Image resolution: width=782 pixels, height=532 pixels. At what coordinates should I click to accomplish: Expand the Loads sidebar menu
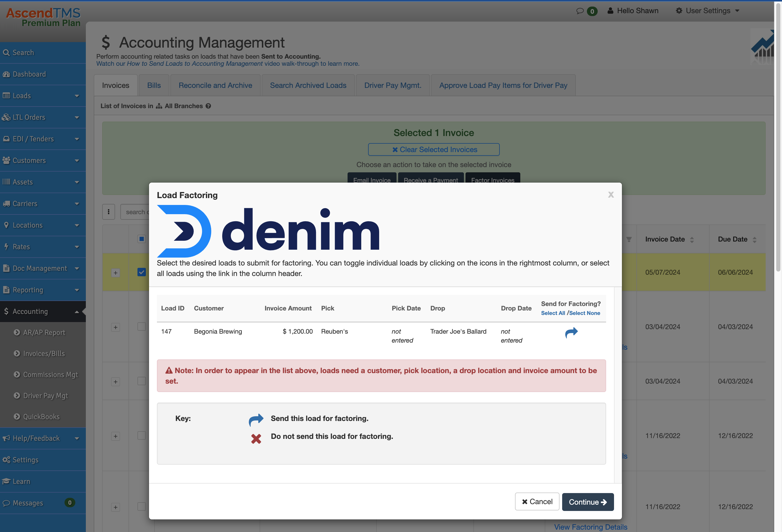(x=43, y=96)
